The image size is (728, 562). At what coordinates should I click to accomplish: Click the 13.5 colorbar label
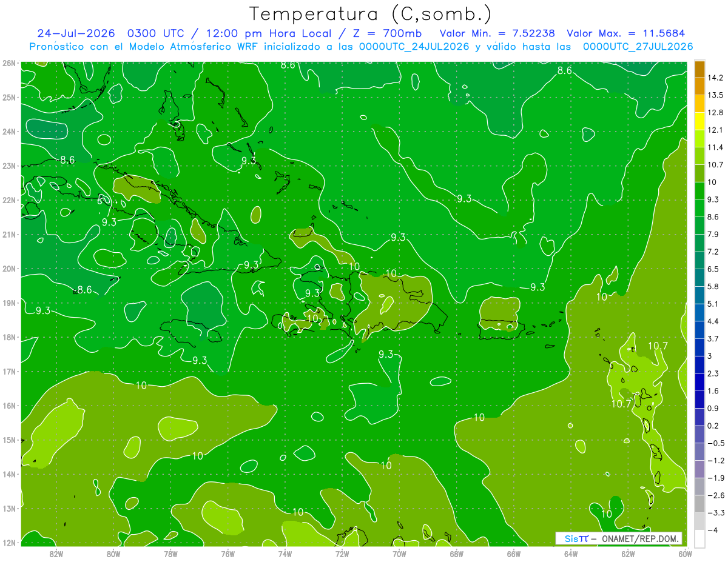coord(715,95)
